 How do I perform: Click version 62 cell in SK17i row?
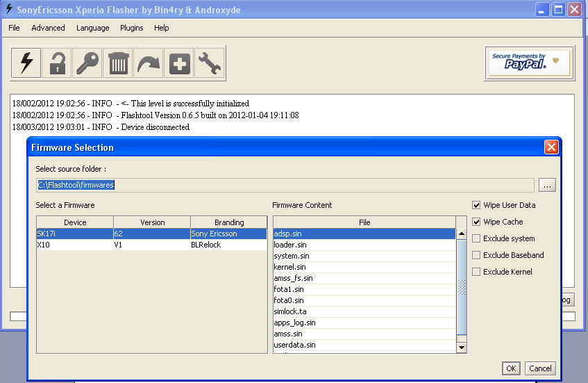point(152,234)
